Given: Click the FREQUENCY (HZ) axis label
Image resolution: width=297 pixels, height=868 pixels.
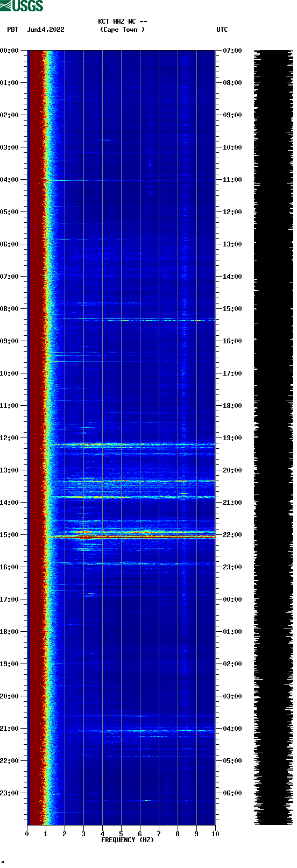Looking at the screenshot, I should click(128, 839).
